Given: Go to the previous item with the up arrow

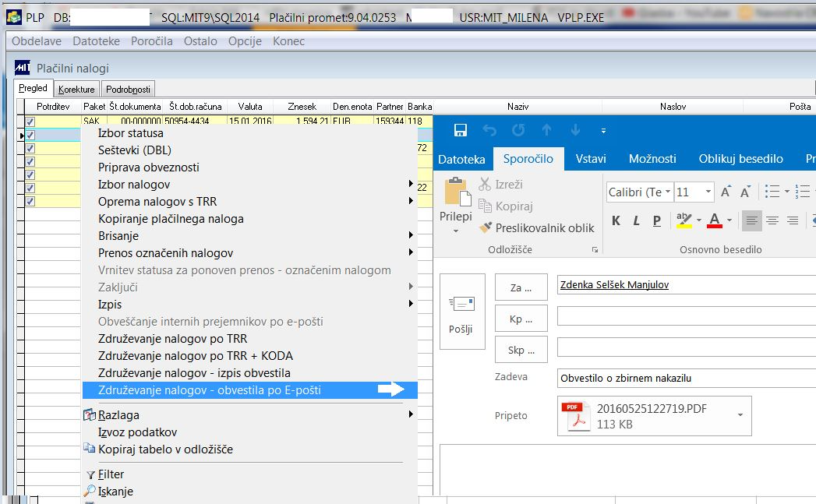Looking at the screenshot, I should [x=546, y=130].
